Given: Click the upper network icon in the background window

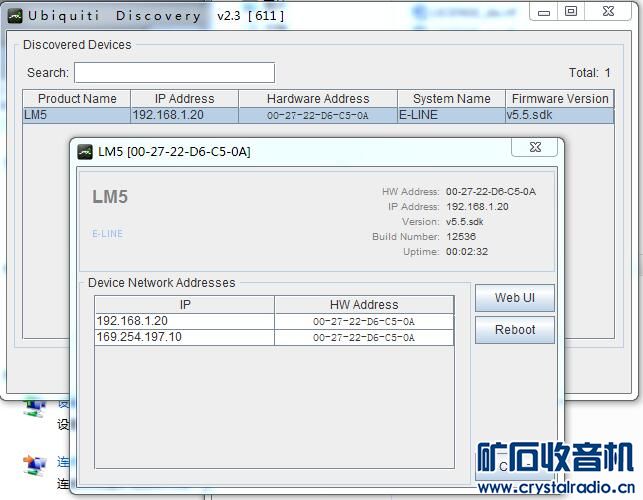Looking at the screenshot, I should [x=34, y=407].
